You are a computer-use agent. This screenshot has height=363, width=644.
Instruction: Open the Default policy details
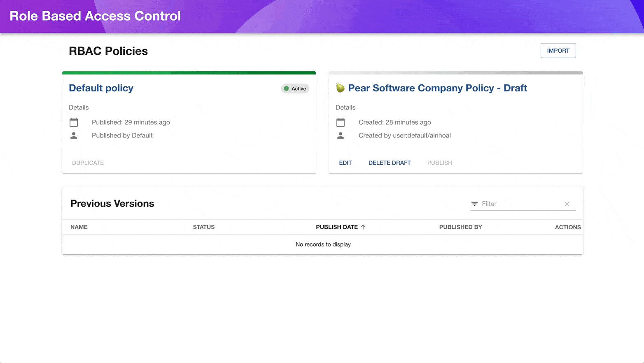pyautogui.click(x=101, y=88)
